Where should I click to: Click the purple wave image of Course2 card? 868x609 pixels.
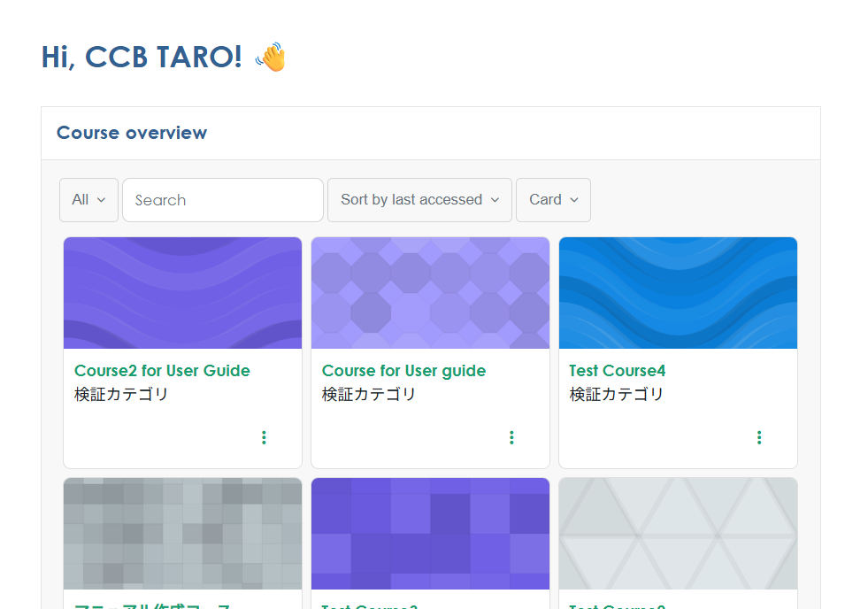pyautogui.click(x=182, y=293)
